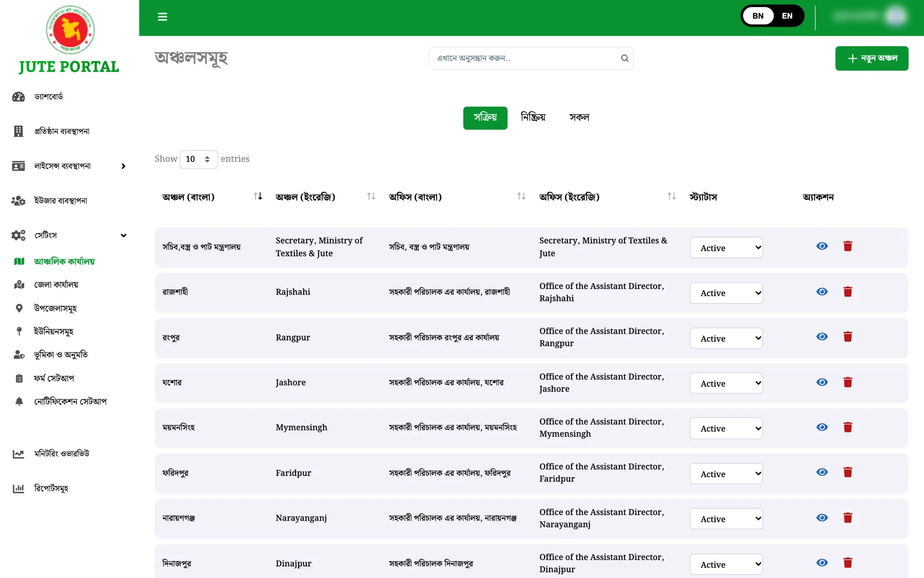This screenshot has width=924, height=578.
Task: Select the নিষ্ক্রিয় tab
Action: (533, 118)
